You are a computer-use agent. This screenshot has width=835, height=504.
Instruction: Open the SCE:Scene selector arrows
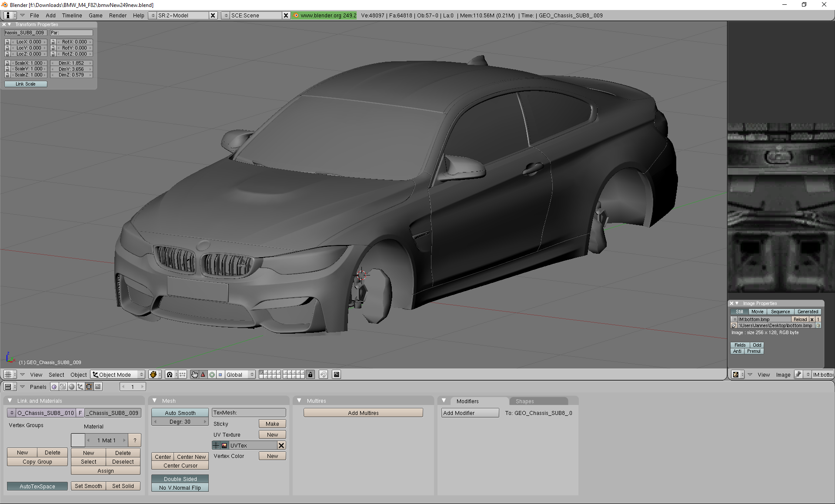point(225,15)
